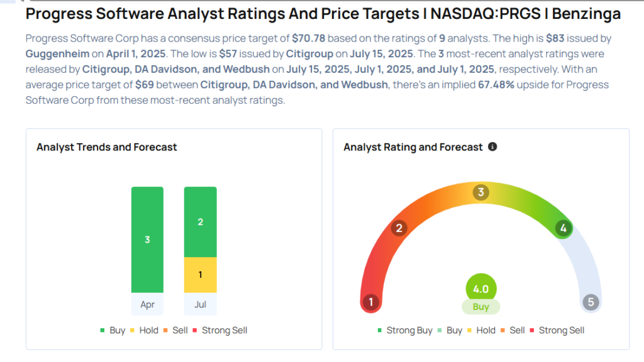
Task: Click the Strong Buy legend in rating gauge
Action: click(x=404, y=331)
